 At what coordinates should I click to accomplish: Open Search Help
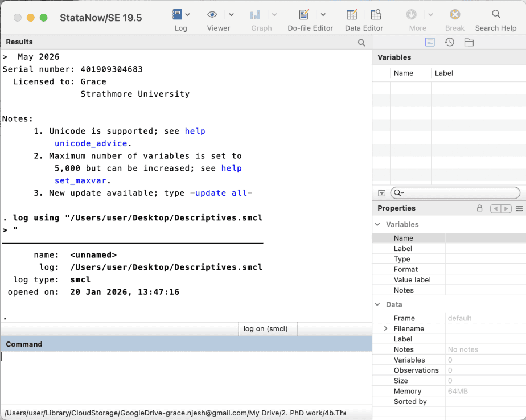click(495, 15)
